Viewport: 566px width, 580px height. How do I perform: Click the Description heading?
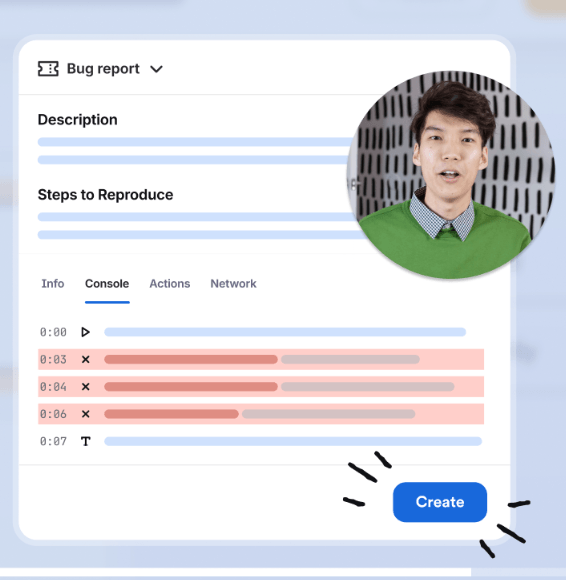tap(78, 120)
